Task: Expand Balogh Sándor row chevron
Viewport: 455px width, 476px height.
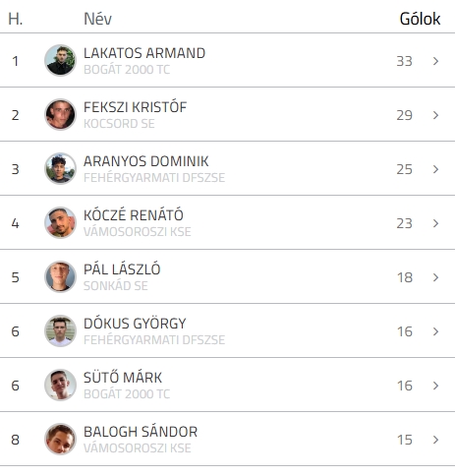Action: pos(435,440)
